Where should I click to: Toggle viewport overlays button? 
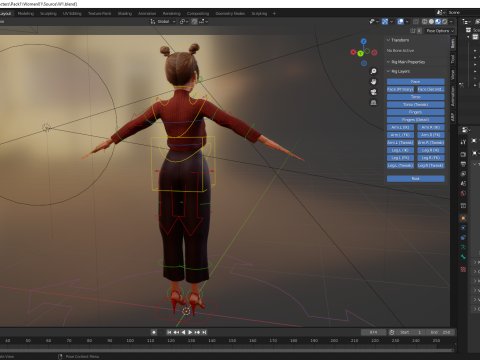(400, 22)
